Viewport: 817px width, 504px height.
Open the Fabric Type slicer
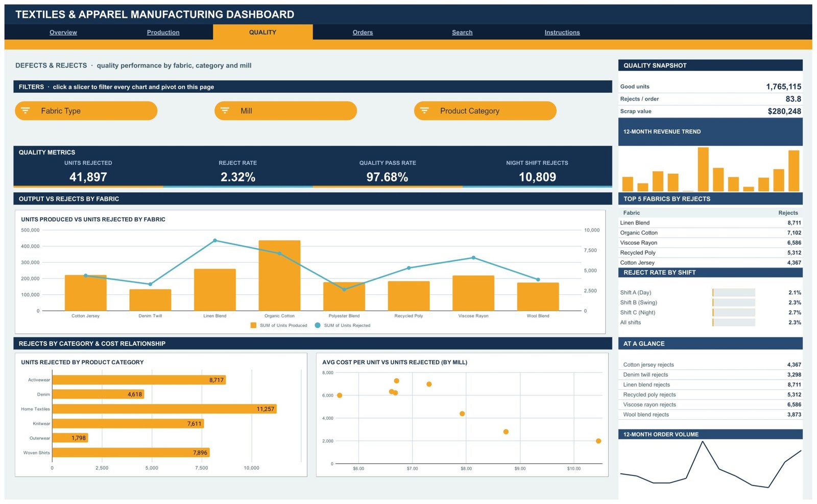click(x=86, y=111)
